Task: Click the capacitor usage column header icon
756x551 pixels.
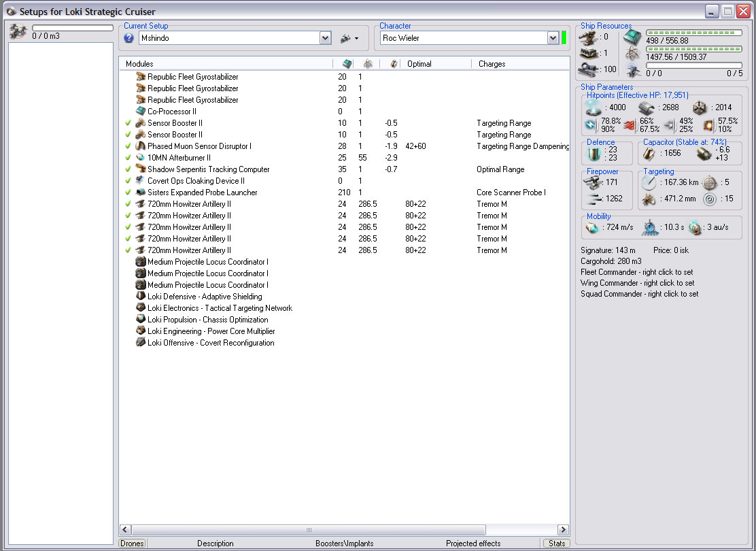Action: click(394, 64)
